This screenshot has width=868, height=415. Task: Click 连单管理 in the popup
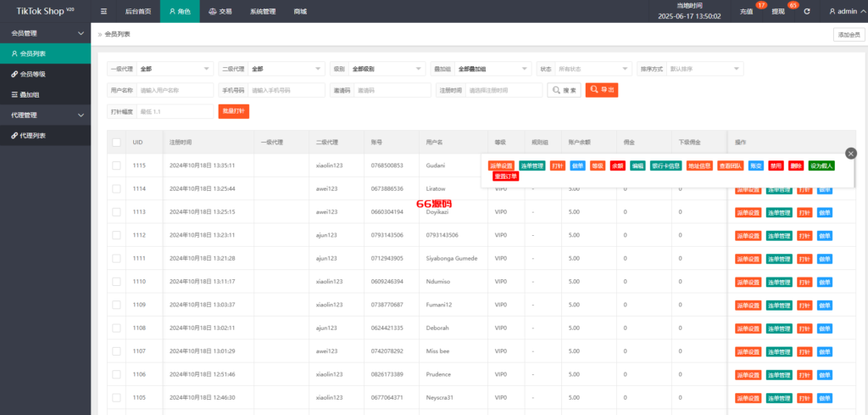point(532,165)
